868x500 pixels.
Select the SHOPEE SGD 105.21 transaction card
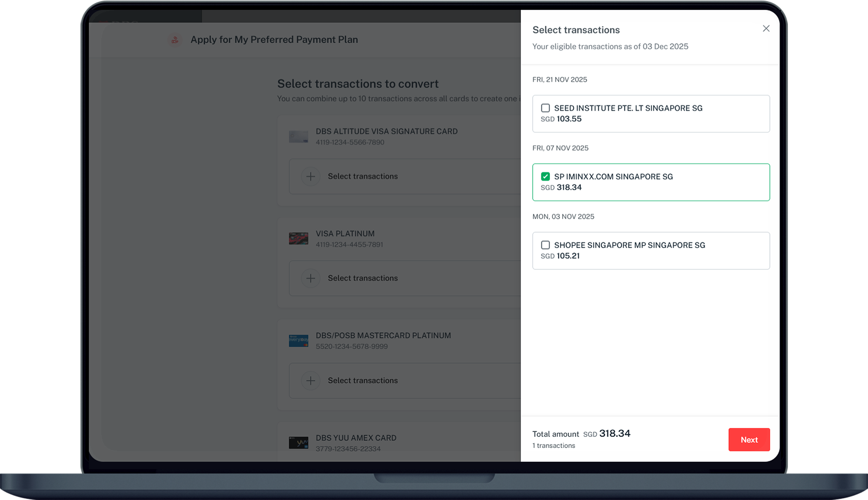click(x=651, y=250)
